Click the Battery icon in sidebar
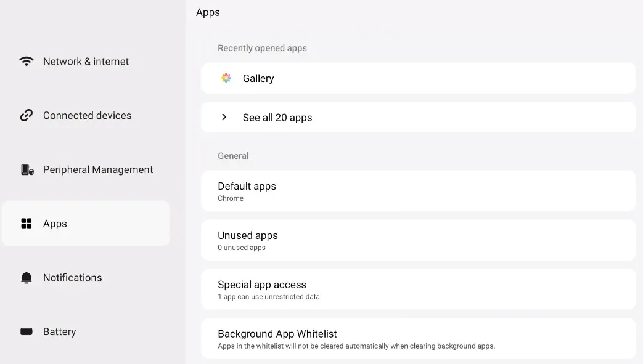Viewport: 643px width, 364px height. (27, 331)
